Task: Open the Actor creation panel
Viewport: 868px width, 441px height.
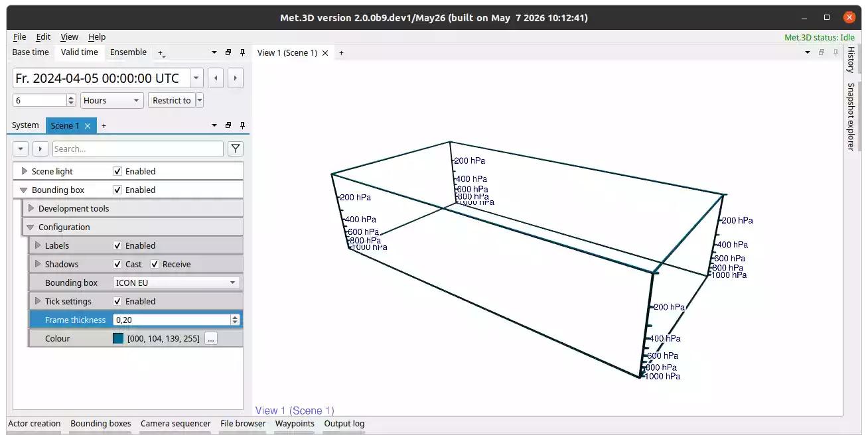Action: [35, 424]
